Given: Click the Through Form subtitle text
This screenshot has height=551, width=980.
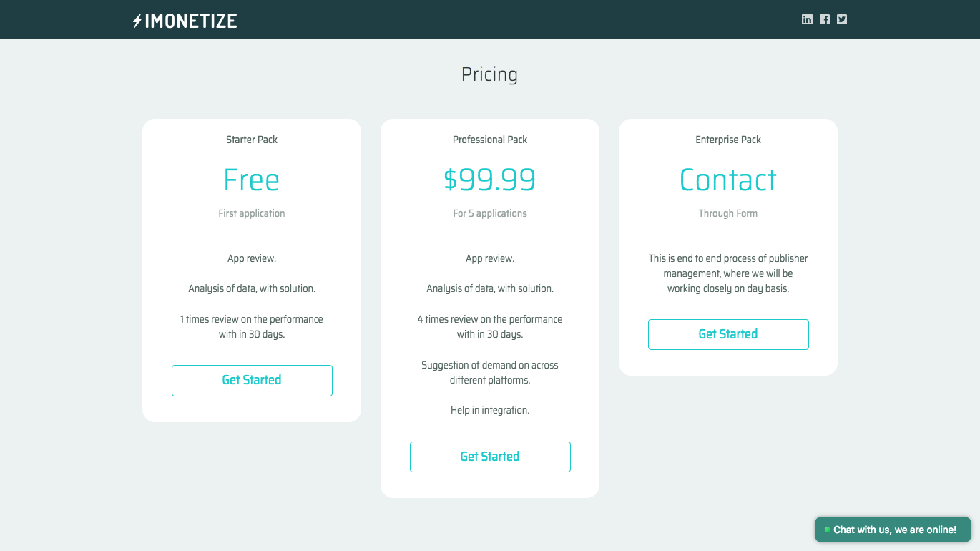Looking at the screenshot, I should (x=728, y=213).
